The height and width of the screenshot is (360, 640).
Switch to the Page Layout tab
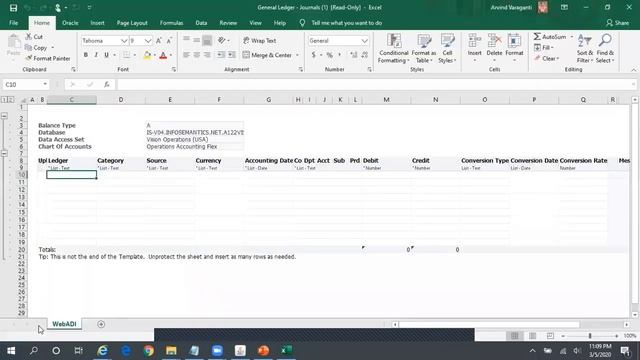[x=132, y=23]
